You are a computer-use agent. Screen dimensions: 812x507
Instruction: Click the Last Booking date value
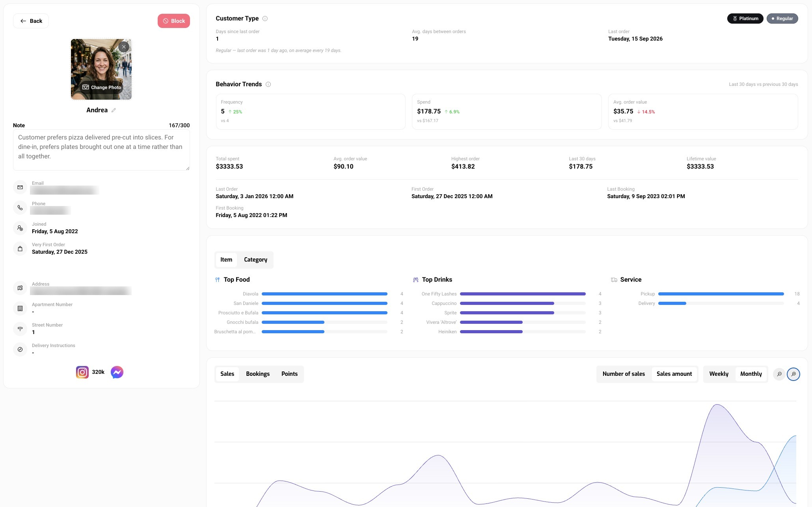point(646,196)
